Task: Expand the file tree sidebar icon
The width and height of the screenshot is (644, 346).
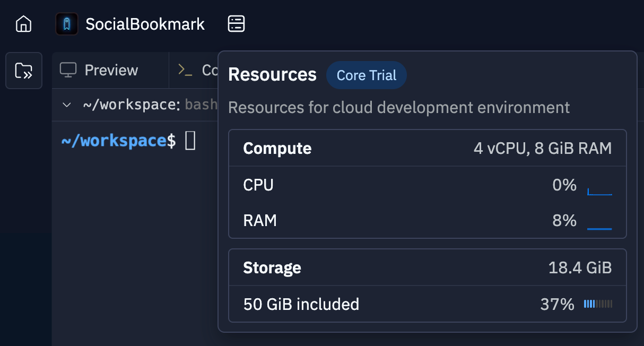Action: click(x=24, y=70)
